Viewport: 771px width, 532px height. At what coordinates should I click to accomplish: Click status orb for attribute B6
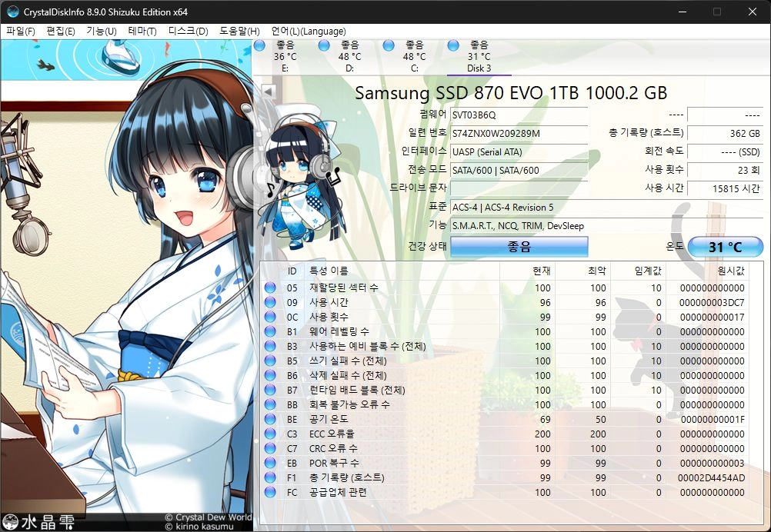tap(270, 375)
